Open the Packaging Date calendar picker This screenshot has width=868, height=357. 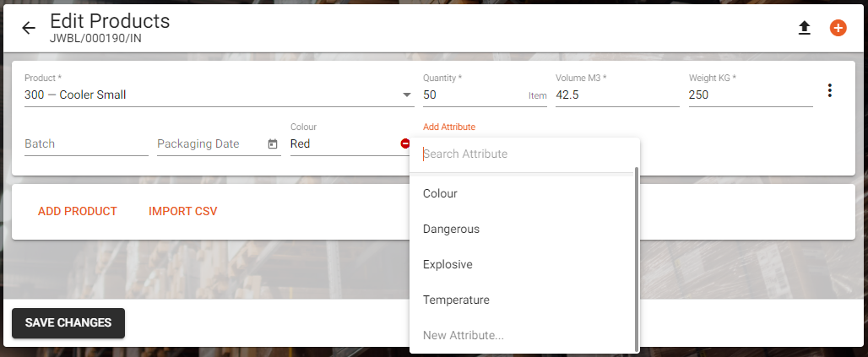(x=273, y=144)
